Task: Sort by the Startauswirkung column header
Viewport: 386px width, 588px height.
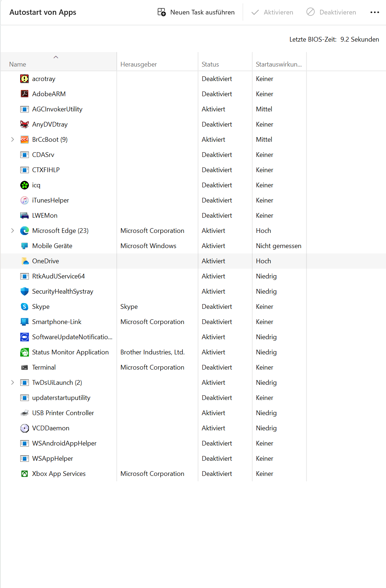Action: 279,61
